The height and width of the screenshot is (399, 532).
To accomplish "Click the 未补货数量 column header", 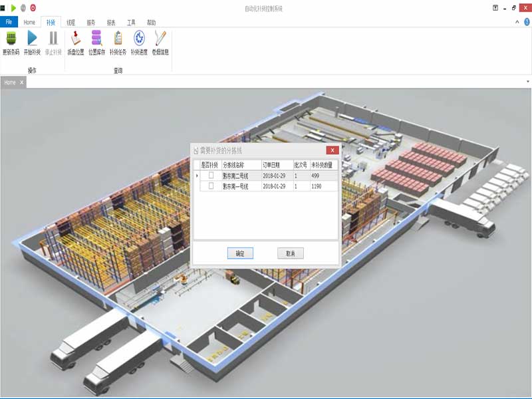I will 324,165.
